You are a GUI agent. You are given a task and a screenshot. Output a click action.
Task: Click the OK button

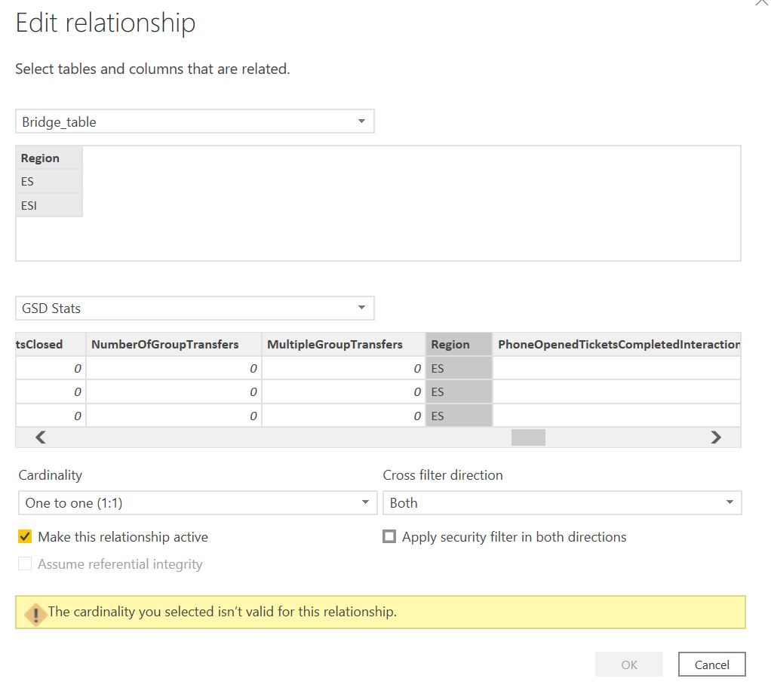pyautogui.click(x=629, y=665)
